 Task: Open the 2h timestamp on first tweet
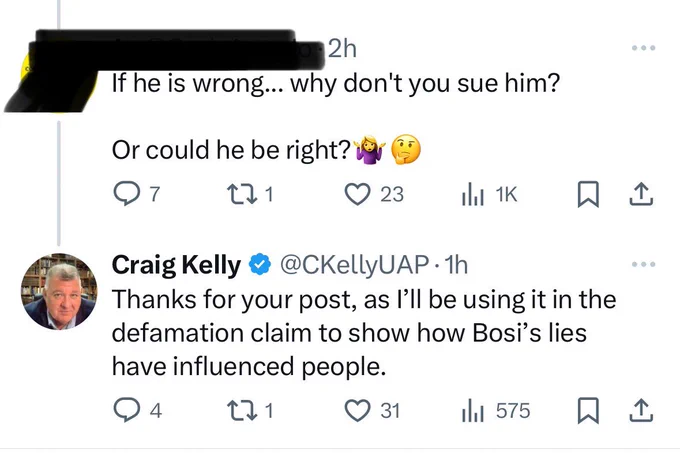342,49
